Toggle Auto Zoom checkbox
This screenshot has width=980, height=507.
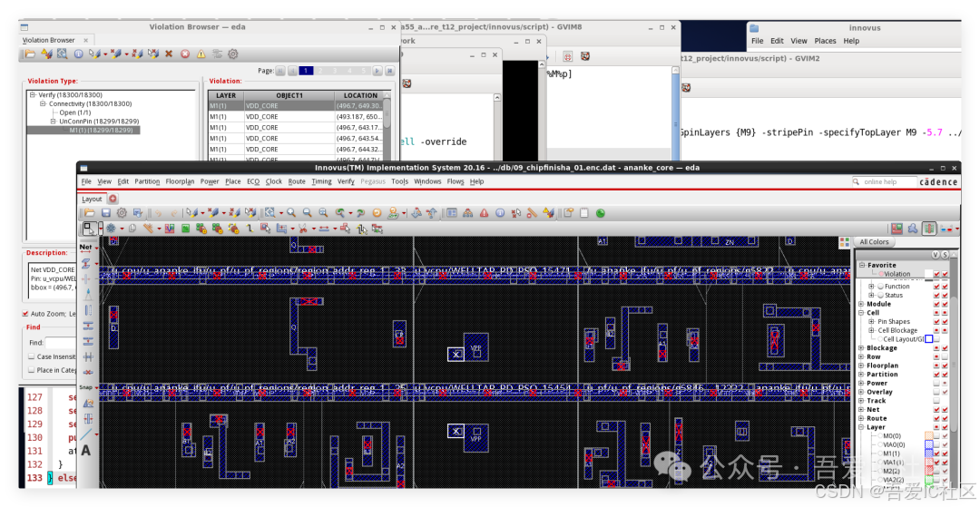[x=24, y=314]
